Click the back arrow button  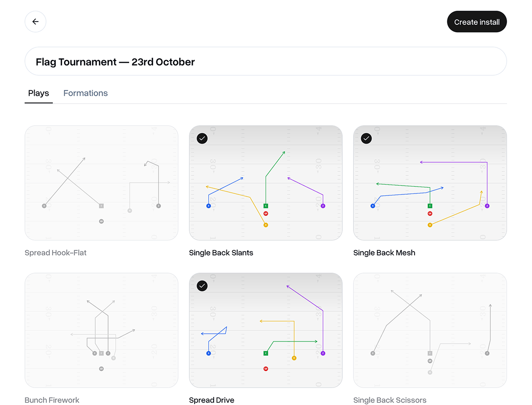[x=35, y=22]
